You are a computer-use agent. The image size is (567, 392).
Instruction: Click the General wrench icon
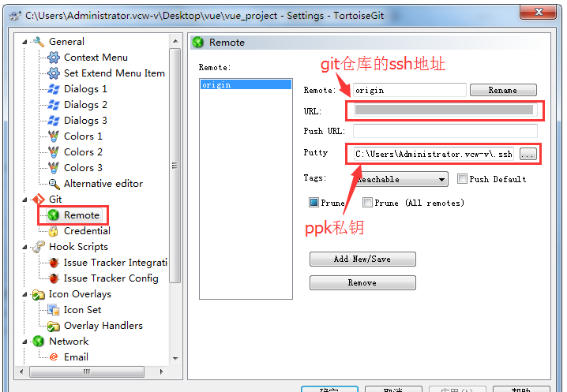39,42
